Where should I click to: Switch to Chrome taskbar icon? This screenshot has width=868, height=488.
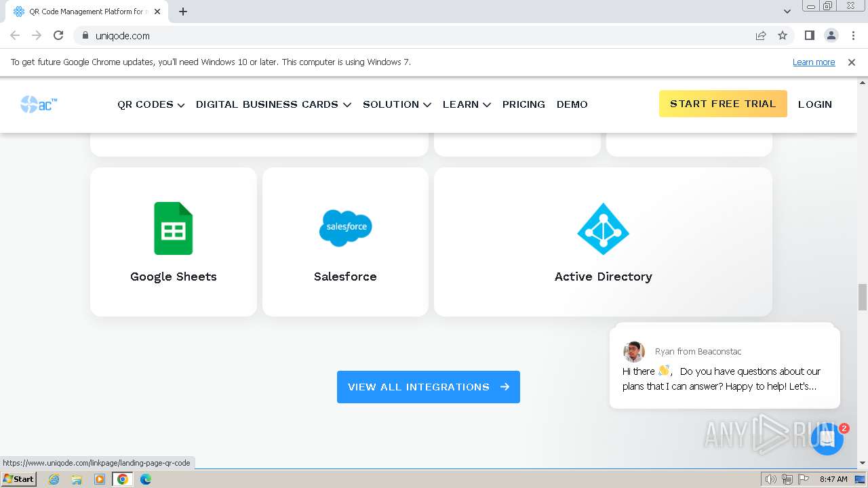pyautogui.click(x=123, y=479)
